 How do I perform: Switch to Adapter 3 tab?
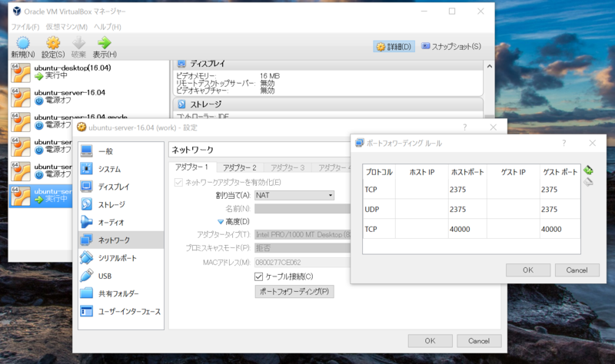click(288, 167)
